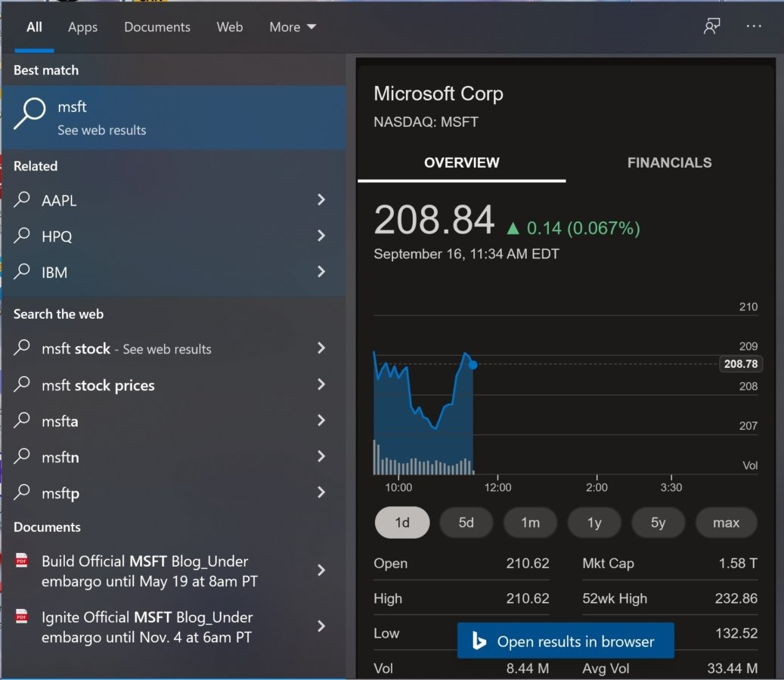Screen dimensions: 784x680
Task: Expand the msftn suggestion arrow
Action: pos(321,456)
